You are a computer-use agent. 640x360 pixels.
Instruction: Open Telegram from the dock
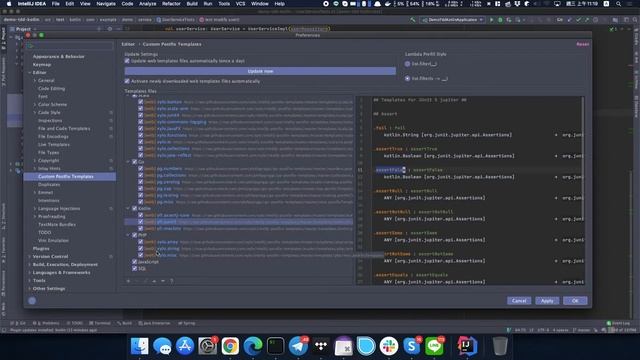298,346
